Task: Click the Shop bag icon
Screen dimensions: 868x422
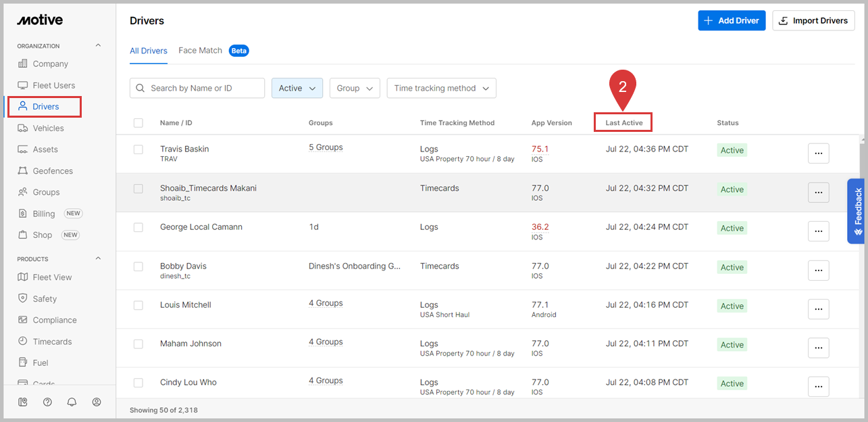Action: tap(23, 235)
